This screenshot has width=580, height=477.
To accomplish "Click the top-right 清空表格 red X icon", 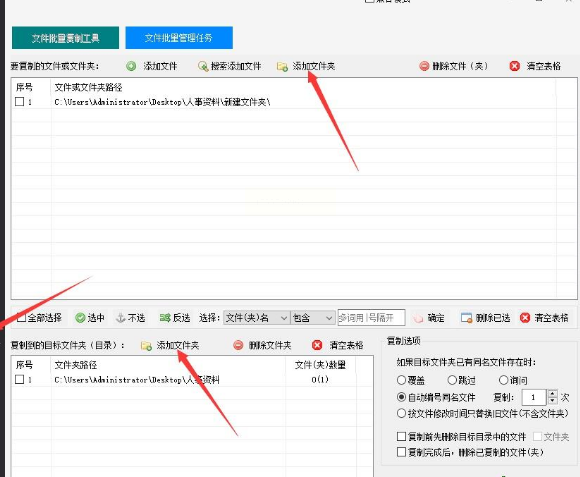I will pos(515,66).
